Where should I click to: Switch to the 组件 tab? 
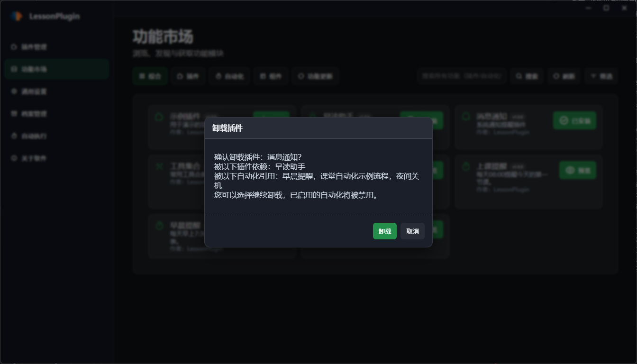click(x=271, y=76)
